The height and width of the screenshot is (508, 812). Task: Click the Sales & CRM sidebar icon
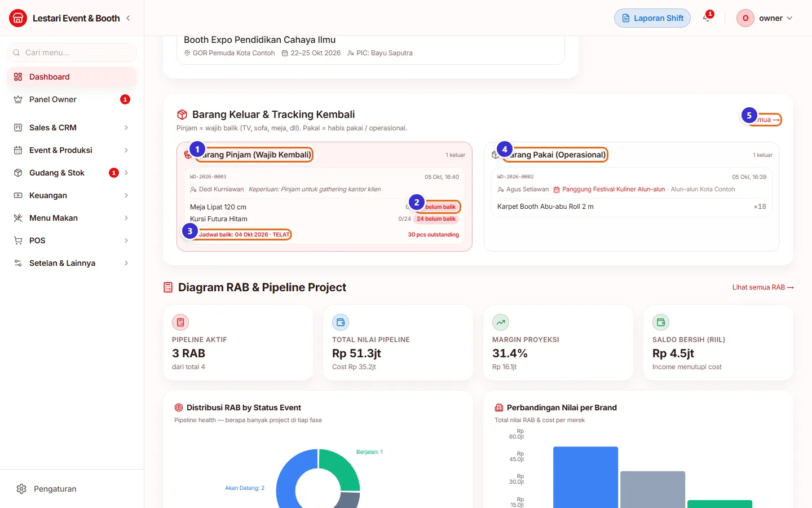(x=18, y=128)
